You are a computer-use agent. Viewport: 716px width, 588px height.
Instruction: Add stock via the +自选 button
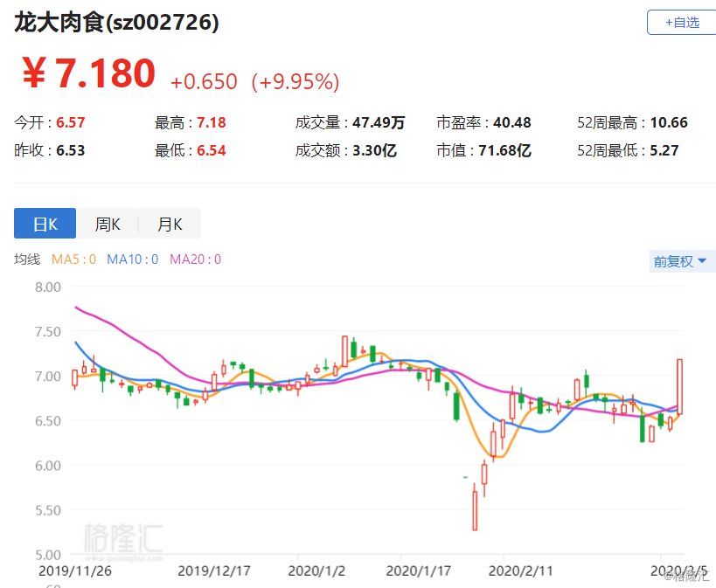pos(681,23)
